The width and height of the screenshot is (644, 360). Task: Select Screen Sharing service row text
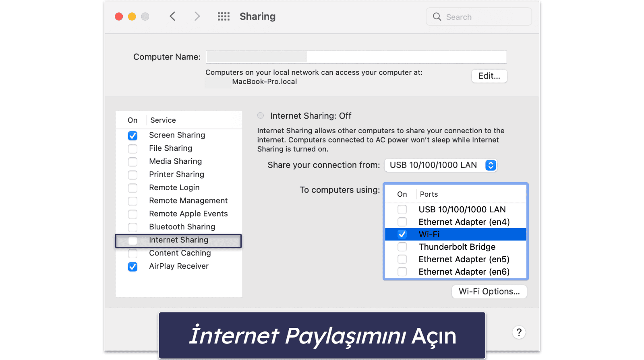(177, 135)
